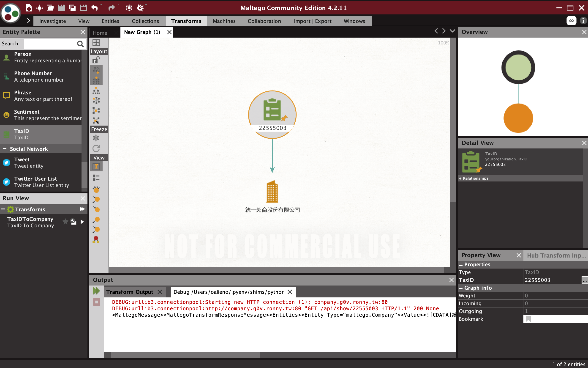Click the TaxIDToCompany configure-and-run icon
This screenshot has height=368, width=588.
point(73,222)
